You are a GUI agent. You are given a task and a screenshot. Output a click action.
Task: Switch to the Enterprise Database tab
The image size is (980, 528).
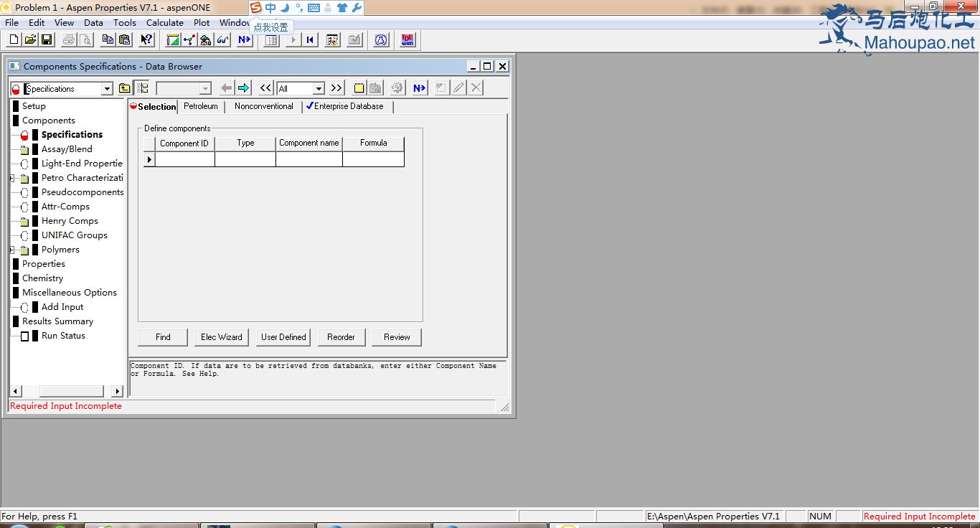pyautogui.click(x=348, y=106)
